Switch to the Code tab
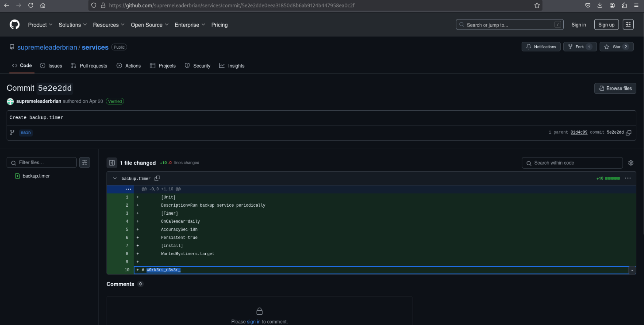Viewport: 644px width, 325px height. (x=22, y=66)
